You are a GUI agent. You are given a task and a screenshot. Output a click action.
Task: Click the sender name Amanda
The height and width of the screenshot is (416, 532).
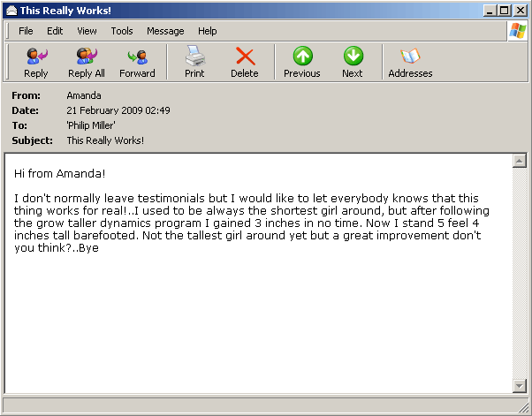click(x=85, y=95)
